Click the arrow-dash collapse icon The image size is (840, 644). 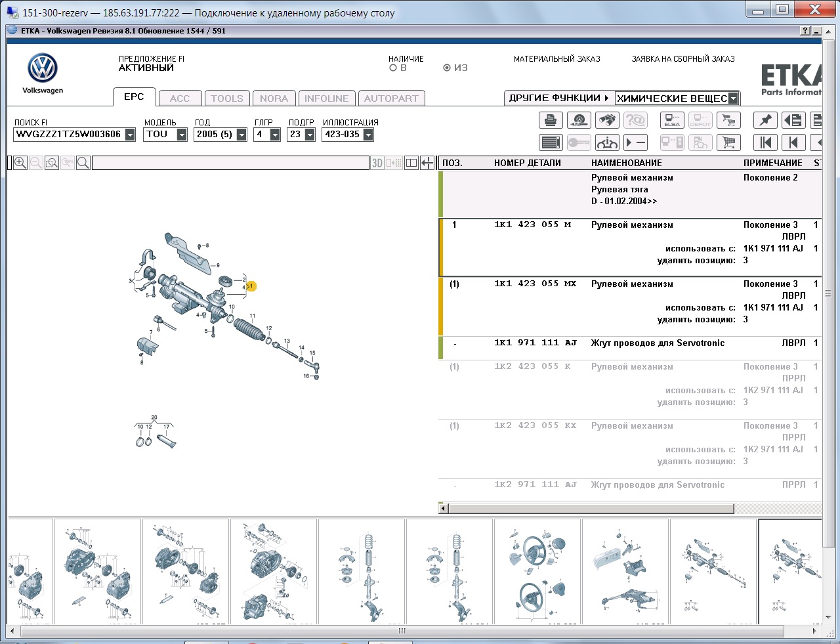pos(635,142)
